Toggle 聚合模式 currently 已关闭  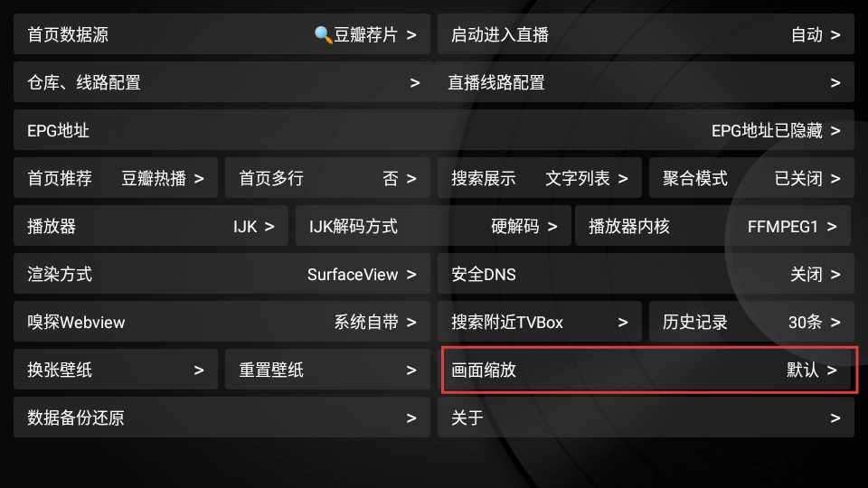tap(751, 178)
